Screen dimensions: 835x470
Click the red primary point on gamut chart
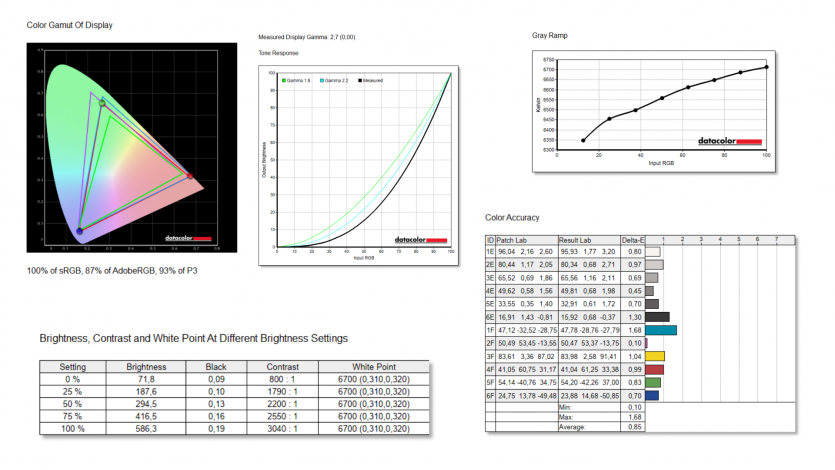(x=189, y=176)
